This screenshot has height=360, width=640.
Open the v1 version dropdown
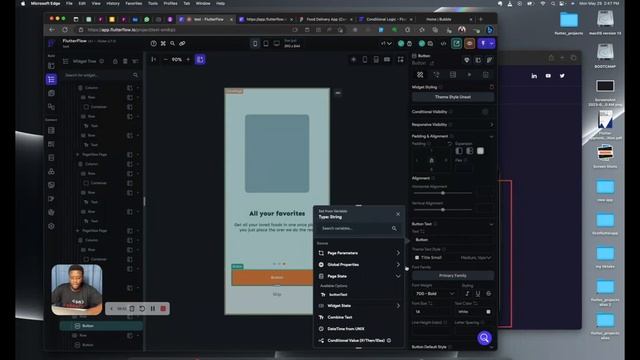point(386,44)
